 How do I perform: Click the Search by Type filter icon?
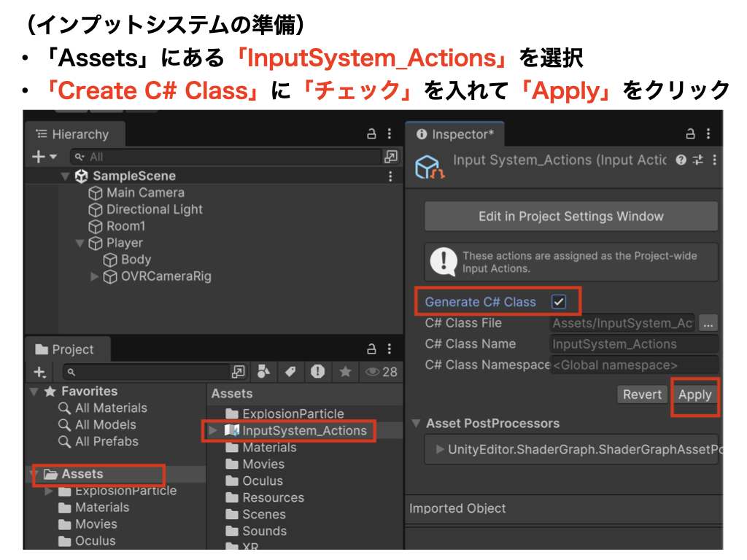[265, 372]
